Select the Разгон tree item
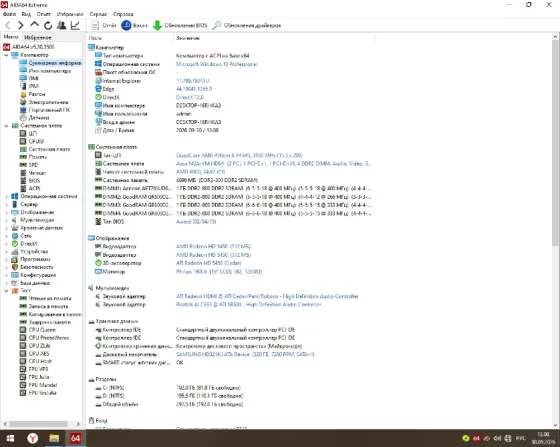560x447 pixels. 32,94
